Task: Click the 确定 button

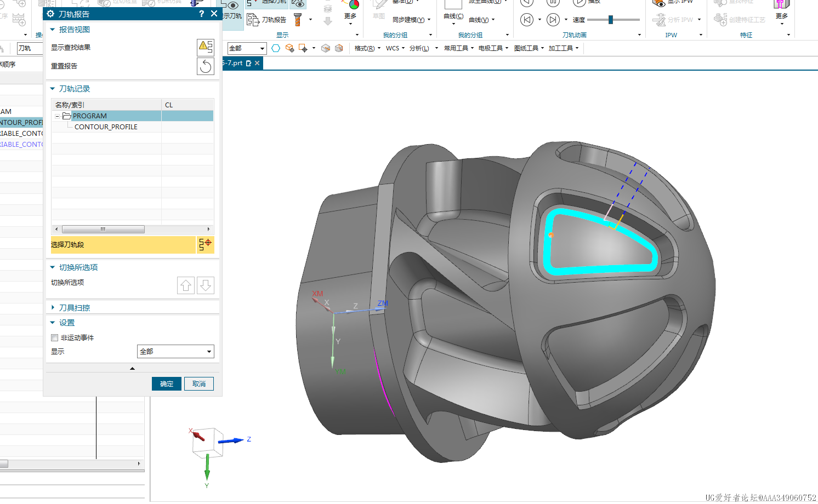Action: (x=167, y=384)
